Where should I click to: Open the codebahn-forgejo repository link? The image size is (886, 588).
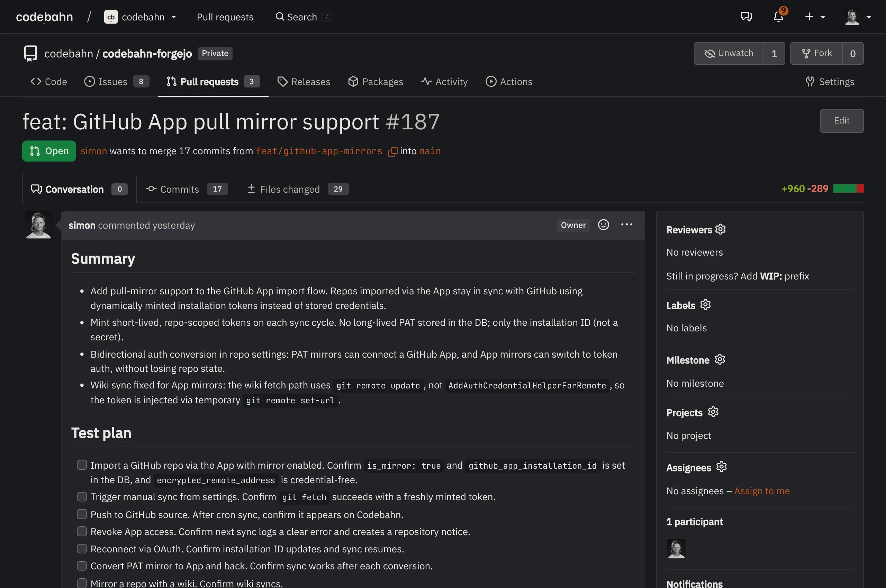(x=147, y=54)
